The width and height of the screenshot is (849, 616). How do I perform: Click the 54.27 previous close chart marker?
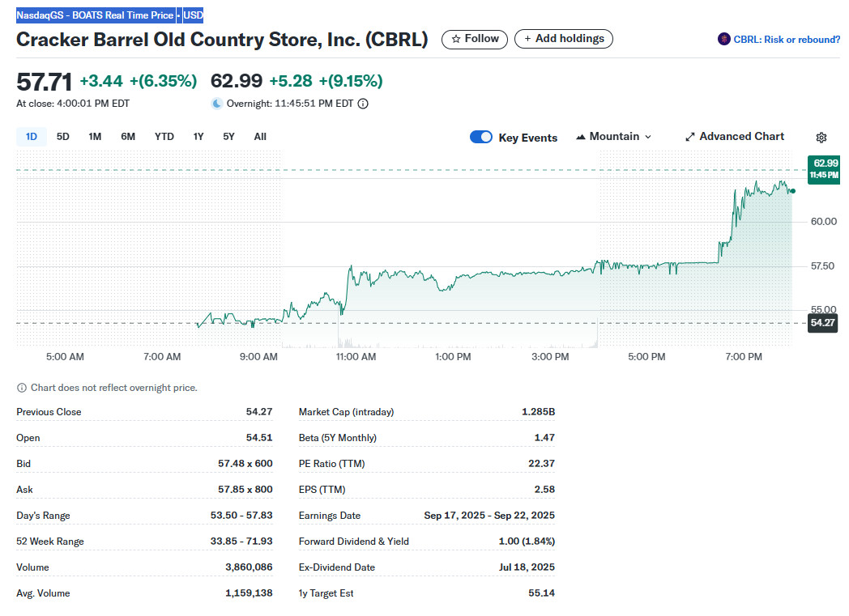point(822,323)
